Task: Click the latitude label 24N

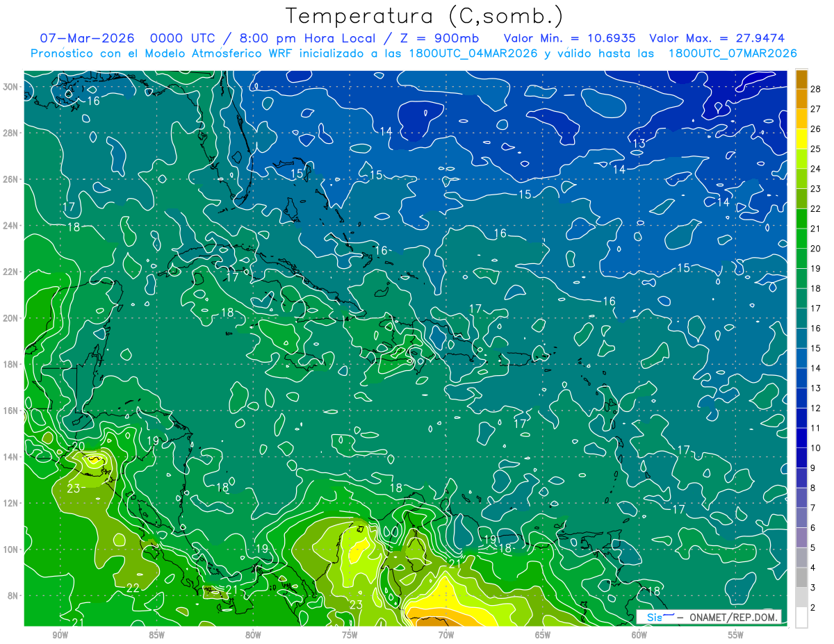Action: 10,226
